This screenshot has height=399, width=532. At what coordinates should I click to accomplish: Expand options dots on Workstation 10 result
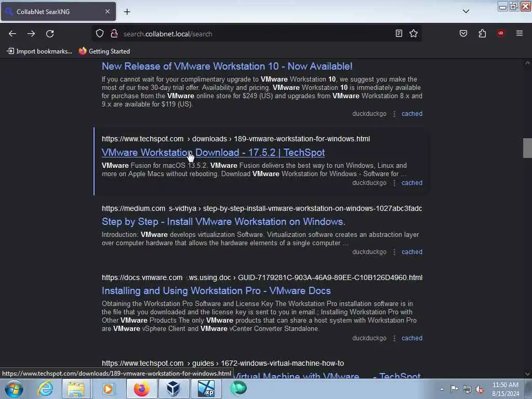click(x=394, y=114)
